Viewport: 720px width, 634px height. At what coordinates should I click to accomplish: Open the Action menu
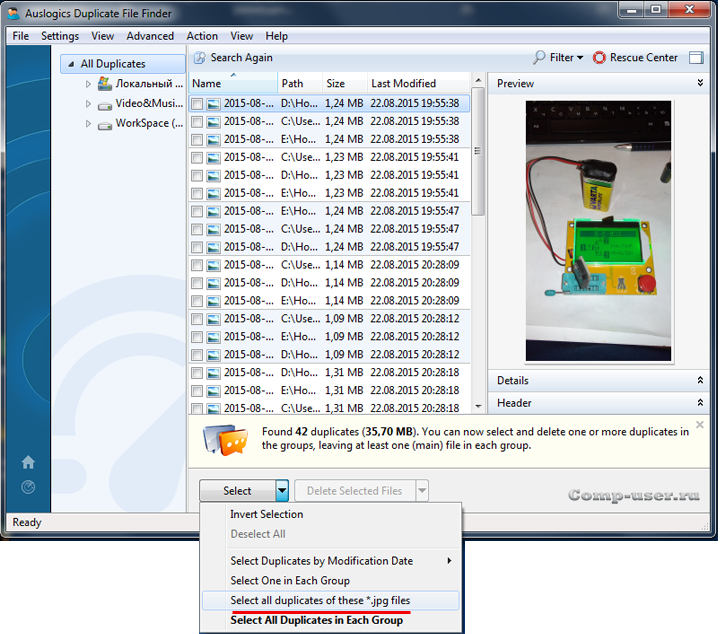tap(202, 36)
